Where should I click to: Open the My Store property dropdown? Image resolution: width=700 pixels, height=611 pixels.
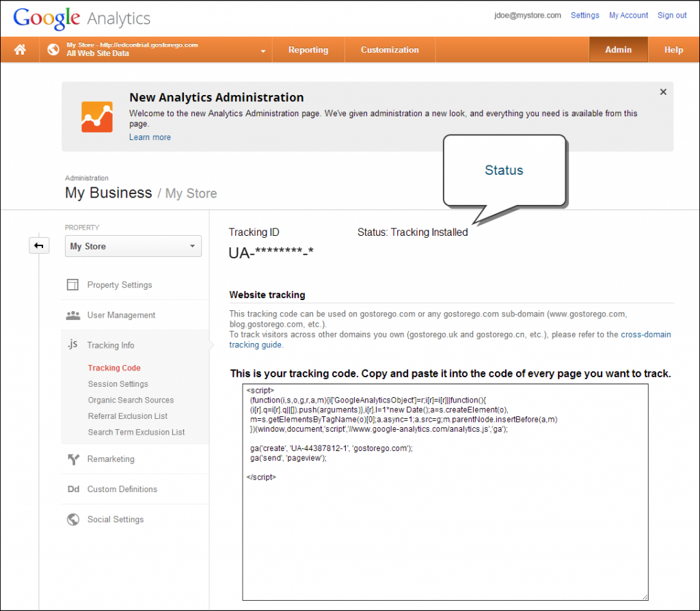tap(133, 246)
